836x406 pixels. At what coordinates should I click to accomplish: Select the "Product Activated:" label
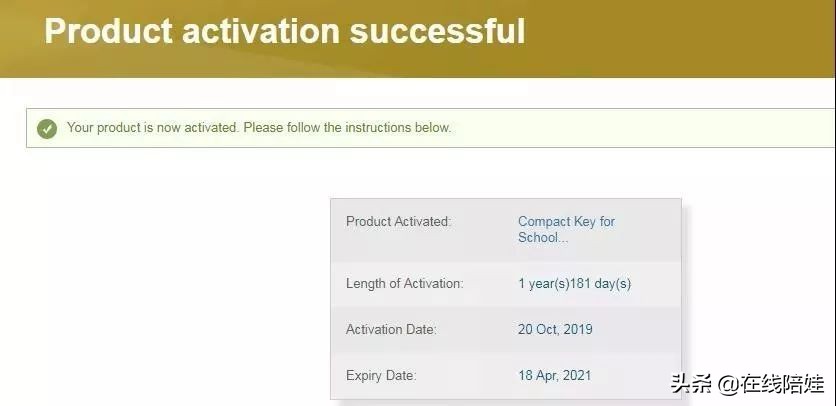click(x=398, y=222)
